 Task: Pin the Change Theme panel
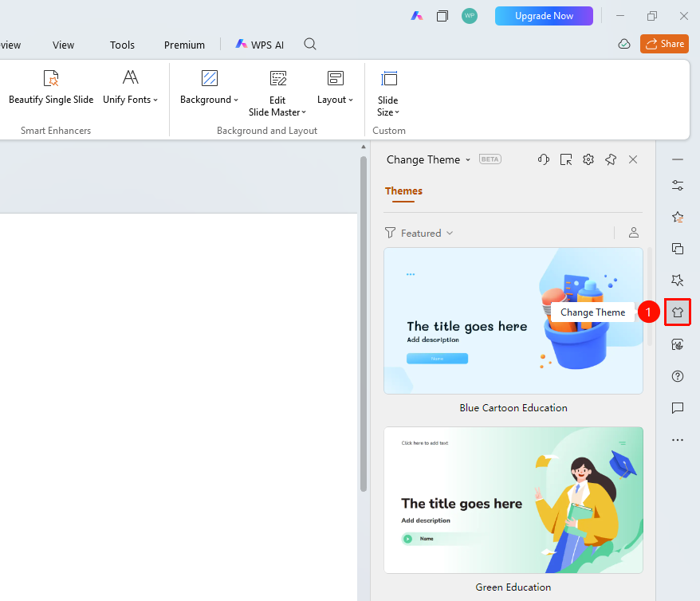coord(611,159)
